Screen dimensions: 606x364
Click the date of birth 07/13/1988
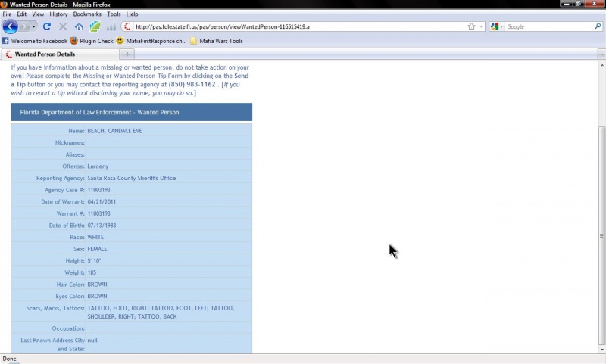pos(102,226)
